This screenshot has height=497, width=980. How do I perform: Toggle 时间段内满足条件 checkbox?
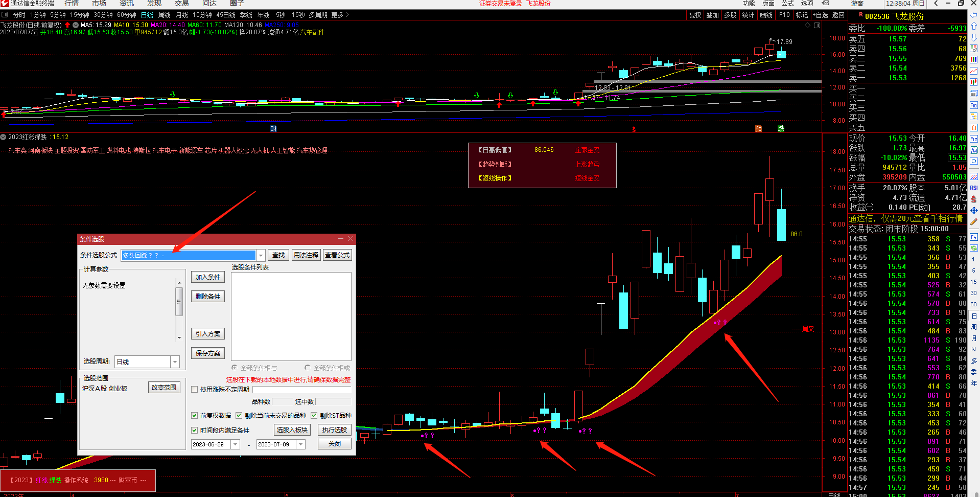coord(195,431)
